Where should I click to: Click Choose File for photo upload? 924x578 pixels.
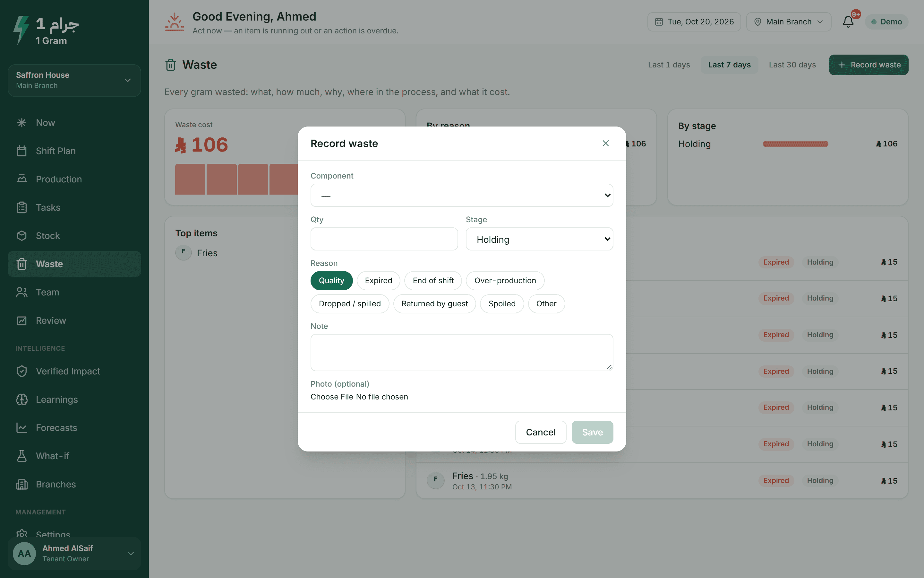coord(332,397)
